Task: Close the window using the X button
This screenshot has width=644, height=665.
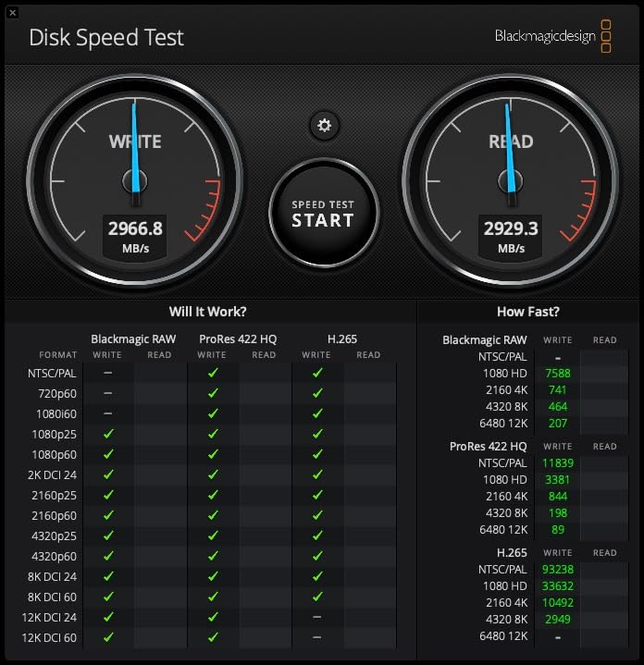Action: coord(12,12)
